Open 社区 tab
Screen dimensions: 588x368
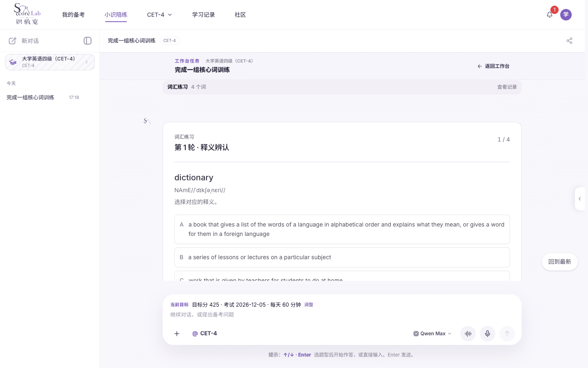tap(240, 15)
